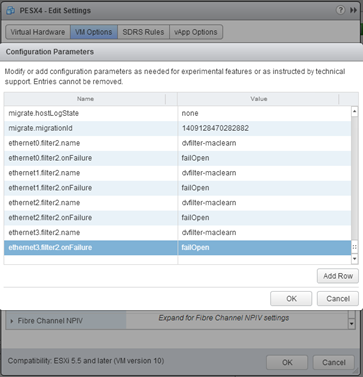The image size is (363, 377).
Task: Pick the ethernet2.filter2.onFailure parameter
Action: [x=91, y=218]
